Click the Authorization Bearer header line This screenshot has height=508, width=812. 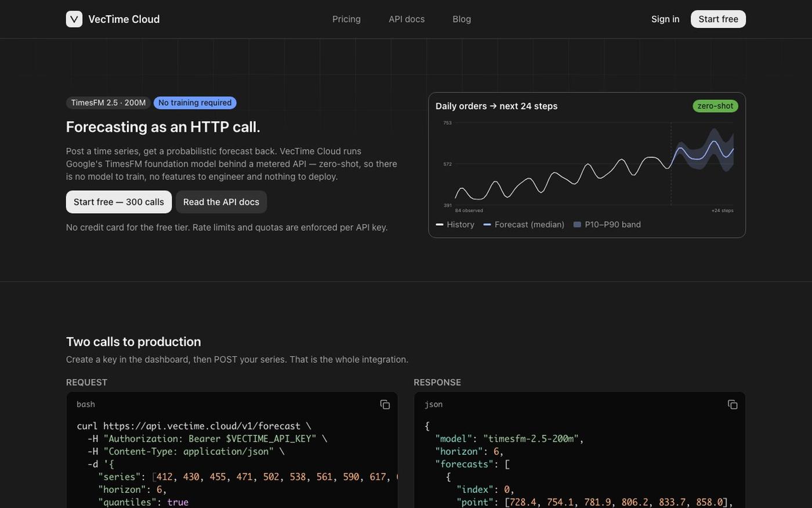[x=207, y=439]
